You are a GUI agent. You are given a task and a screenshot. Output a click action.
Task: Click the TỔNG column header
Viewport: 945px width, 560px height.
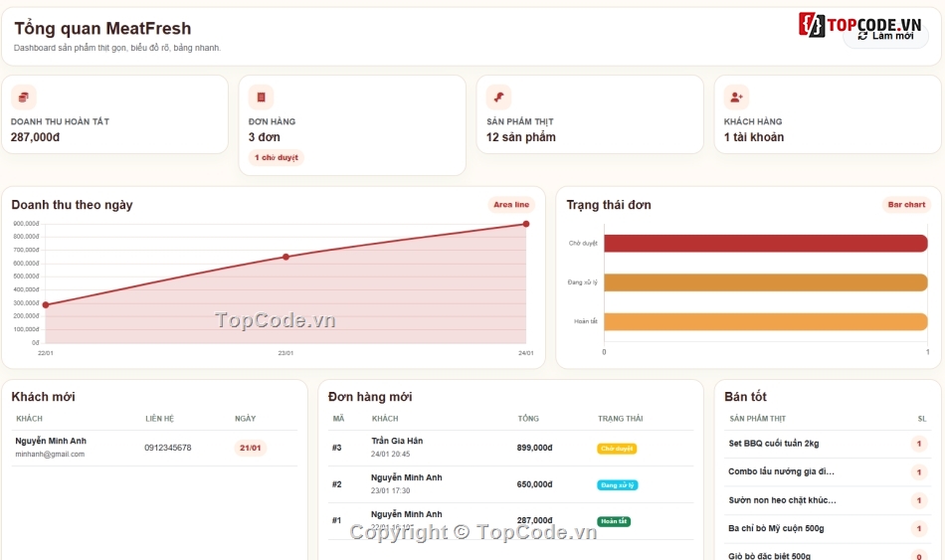pos(528,419)
